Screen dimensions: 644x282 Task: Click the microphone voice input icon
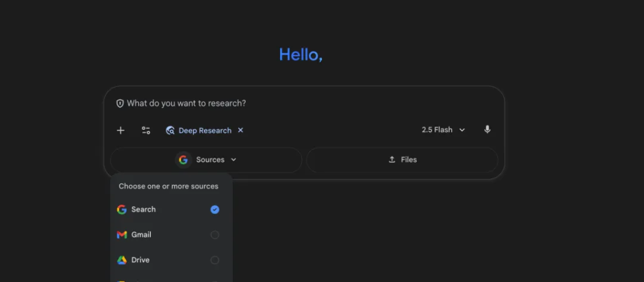click(487, 130)
